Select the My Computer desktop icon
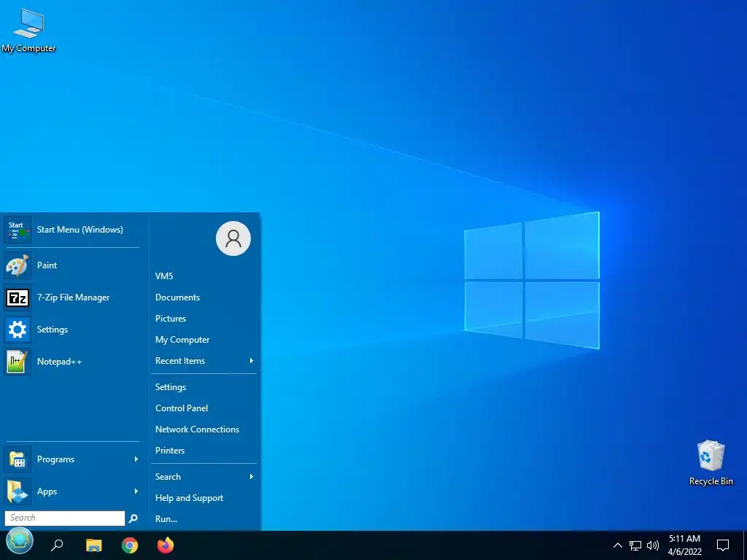This screenshot has height=560, width=747. click(28, 30)
